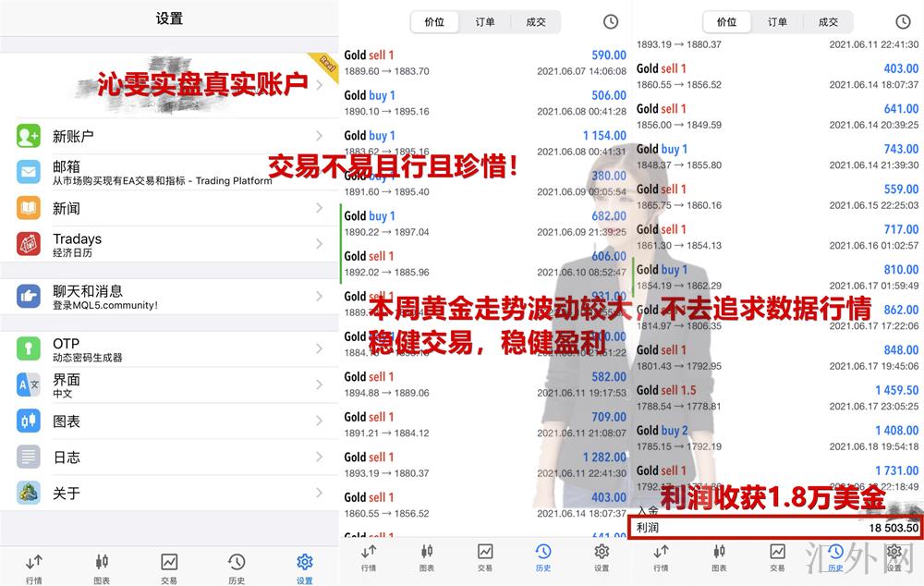Viewport: 924px width, 586px height.
Task: Select 价位 tab in right screen
Action: tap(727, 22)
